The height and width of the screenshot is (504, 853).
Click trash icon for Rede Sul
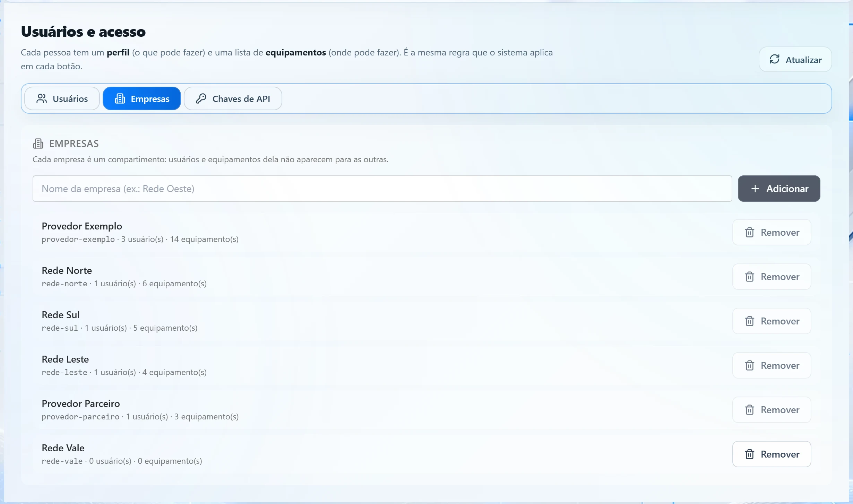[749, 321]
